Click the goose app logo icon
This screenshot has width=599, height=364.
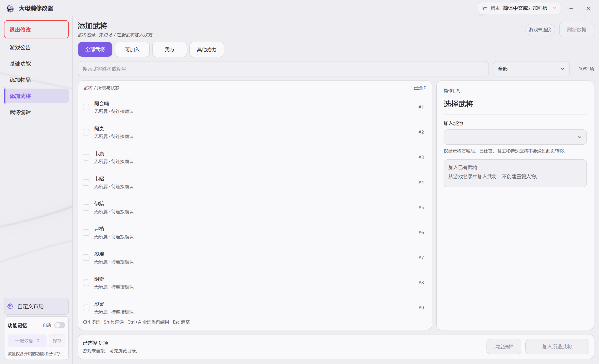tap(10, 8)
